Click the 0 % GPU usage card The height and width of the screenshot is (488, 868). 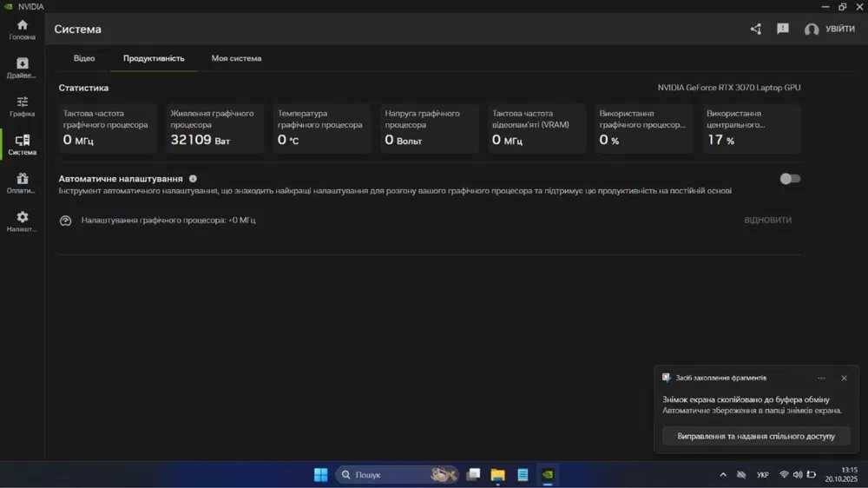coord(644,128)
